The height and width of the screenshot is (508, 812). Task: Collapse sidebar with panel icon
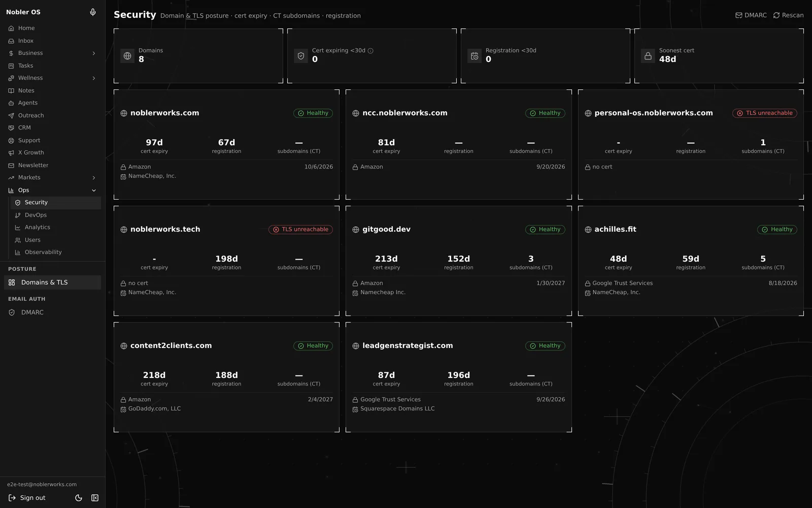tap(95, 498)
